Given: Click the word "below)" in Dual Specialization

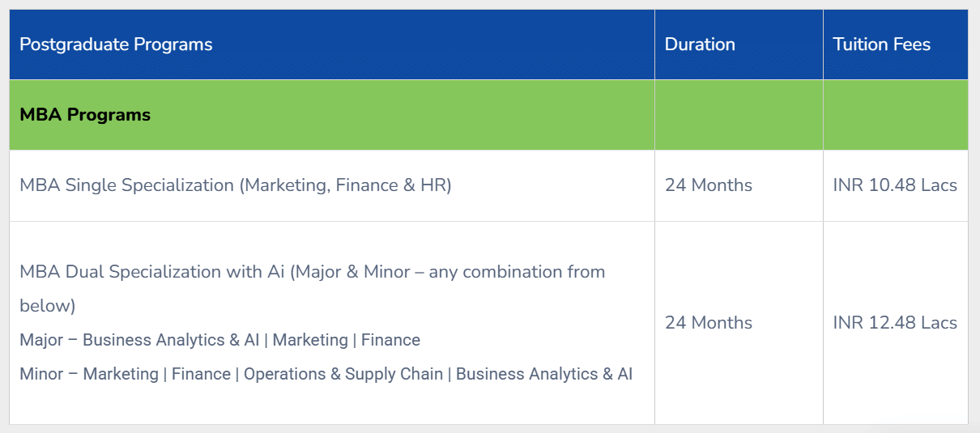Looking at the screenshot, I should tap(47, 306).
